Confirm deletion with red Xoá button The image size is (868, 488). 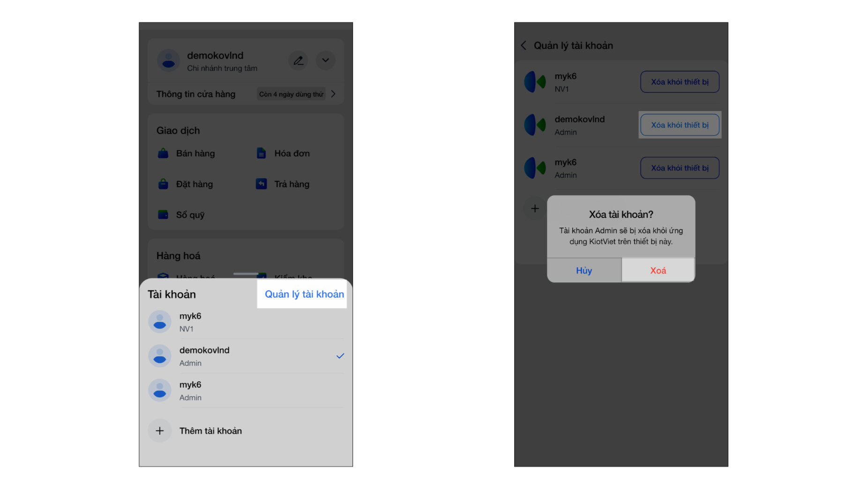pyautogui.click(x=658, y=270)
